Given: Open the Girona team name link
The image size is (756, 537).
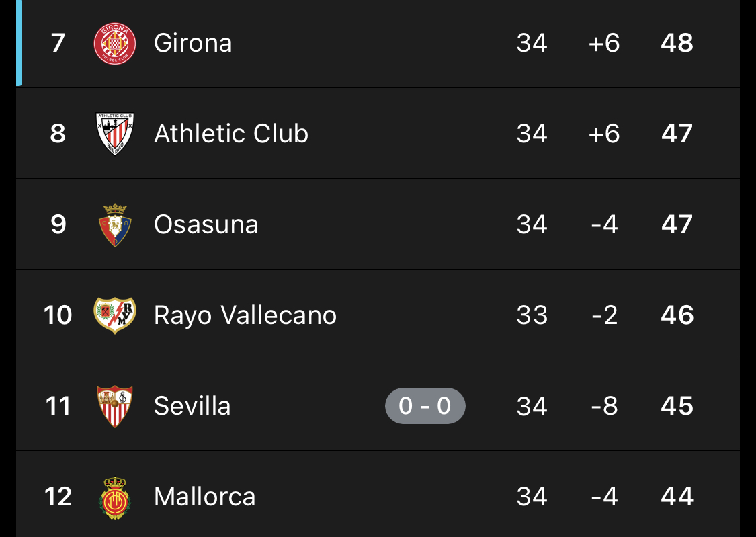Looking at the screenshot, I should click(x=193, y=44).
